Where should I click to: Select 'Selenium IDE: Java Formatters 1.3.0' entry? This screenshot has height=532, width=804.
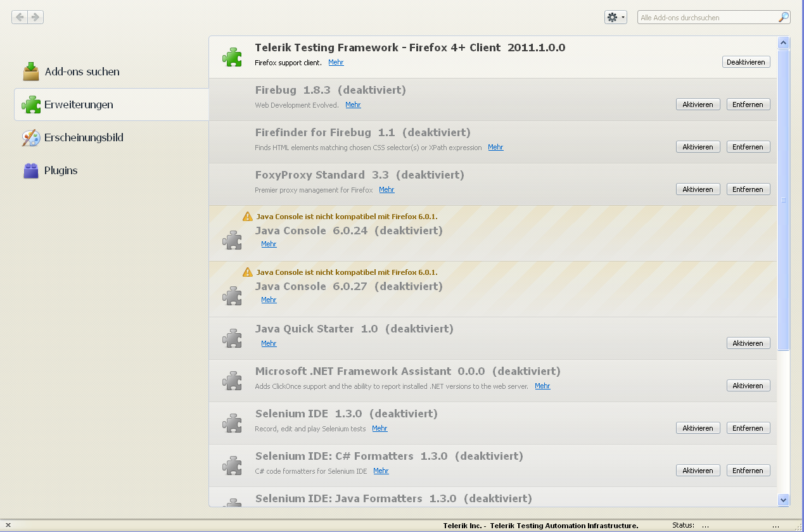tap(493, 497)
